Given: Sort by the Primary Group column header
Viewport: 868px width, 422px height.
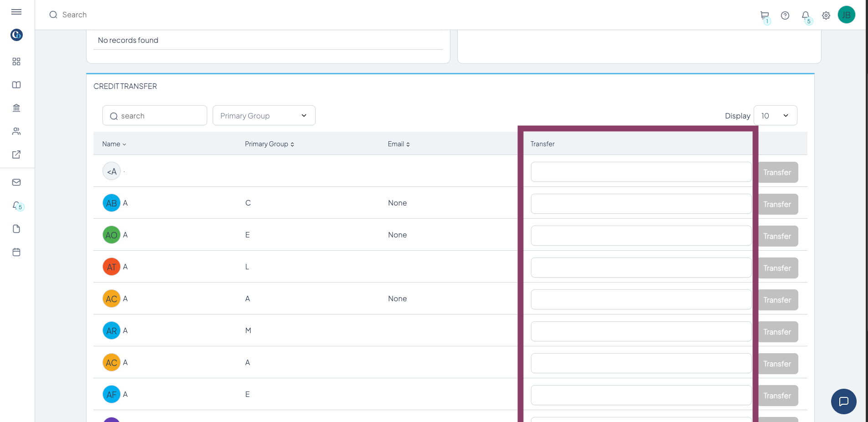Looking at the screenshot, I should point(270,144).
